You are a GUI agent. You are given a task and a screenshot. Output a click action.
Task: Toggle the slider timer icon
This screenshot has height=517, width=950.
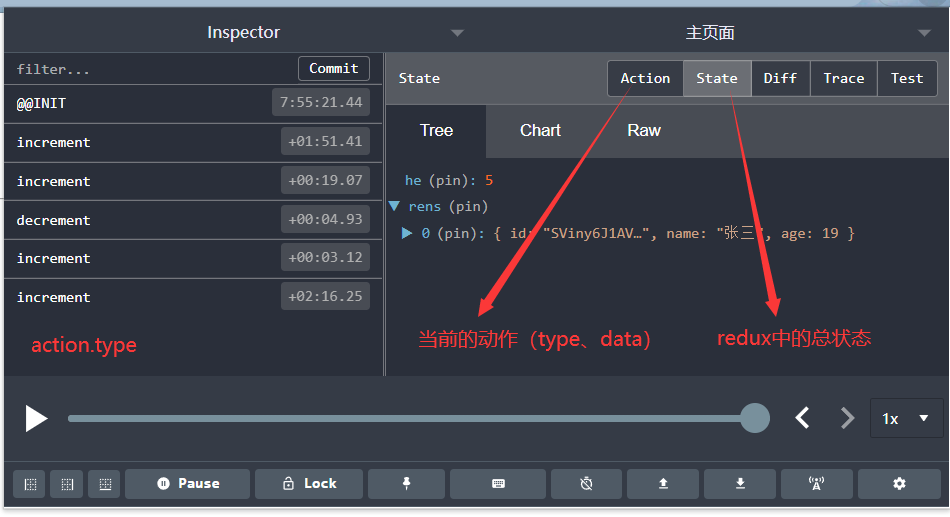coord(586,484)
